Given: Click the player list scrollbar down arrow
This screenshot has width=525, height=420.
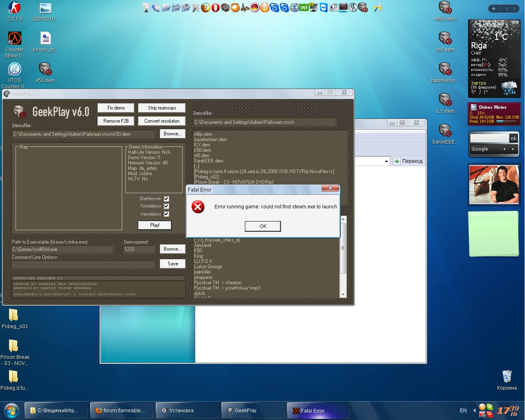Looking at the screenshot, I should [343, 294].
